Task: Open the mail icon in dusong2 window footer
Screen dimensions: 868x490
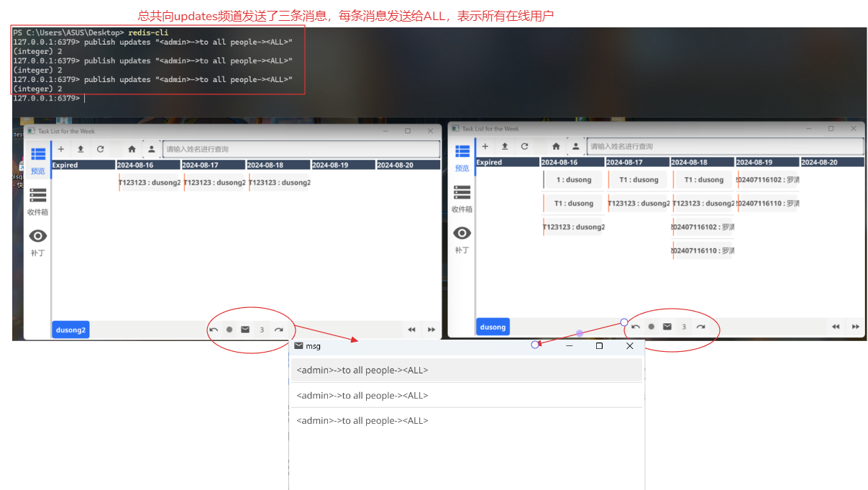Action: (x=245, y=330)
